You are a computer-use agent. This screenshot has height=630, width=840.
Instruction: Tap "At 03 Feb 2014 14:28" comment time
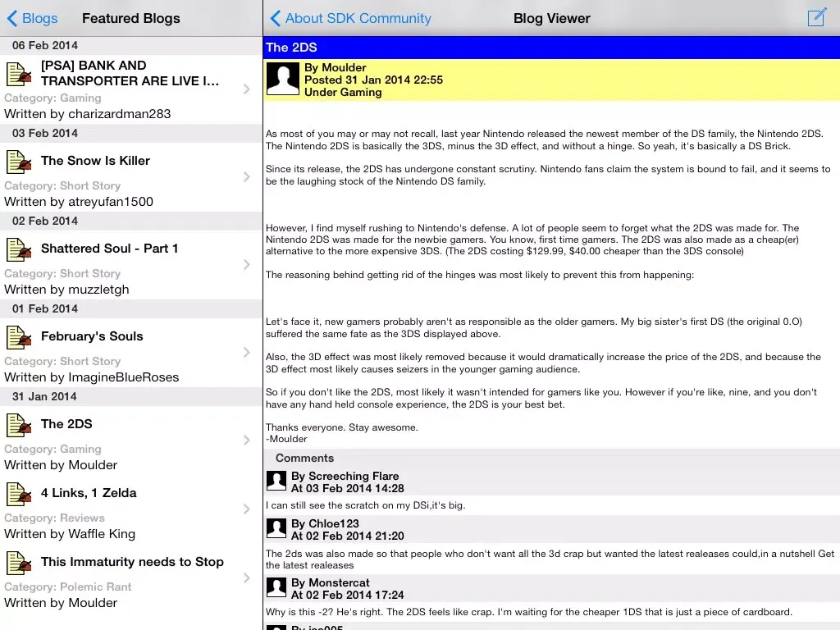(348, 488)
